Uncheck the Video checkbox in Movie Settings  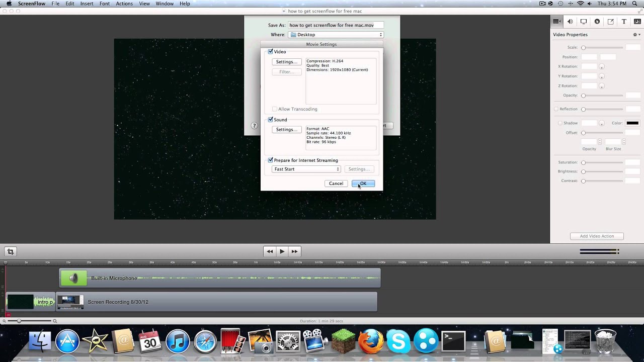[x=271, y=52]
